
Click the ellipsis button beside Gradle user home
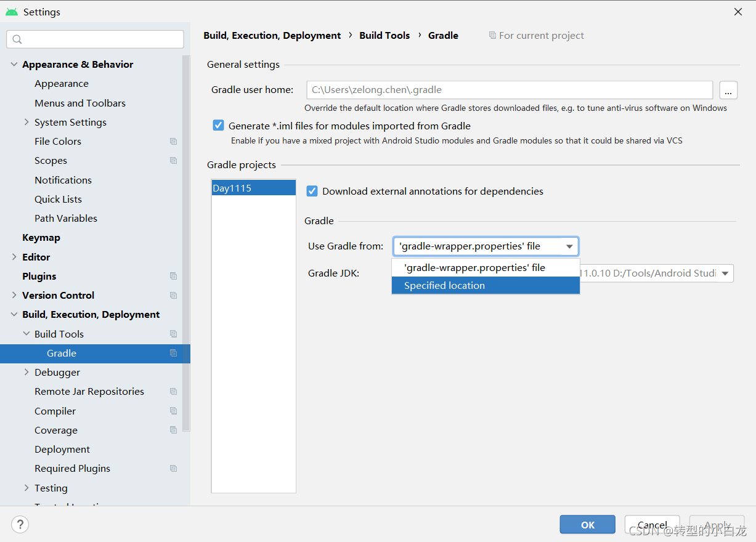(x=728, y=89)
